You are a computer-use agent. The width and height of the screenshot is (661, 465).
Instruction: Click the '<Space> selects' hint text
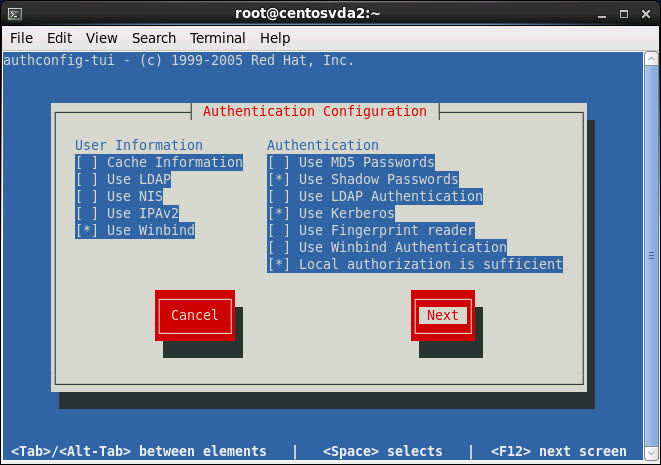[x=383, y=451]
